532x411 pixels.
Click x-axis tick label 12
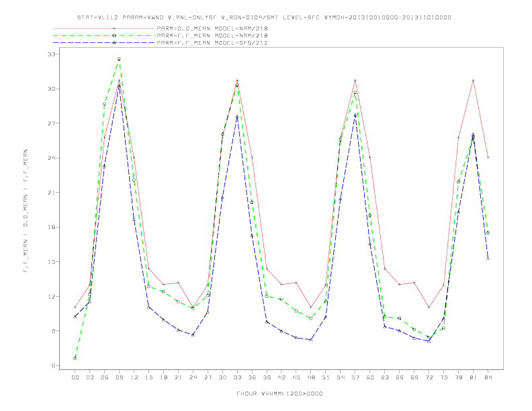coord(134,377)
